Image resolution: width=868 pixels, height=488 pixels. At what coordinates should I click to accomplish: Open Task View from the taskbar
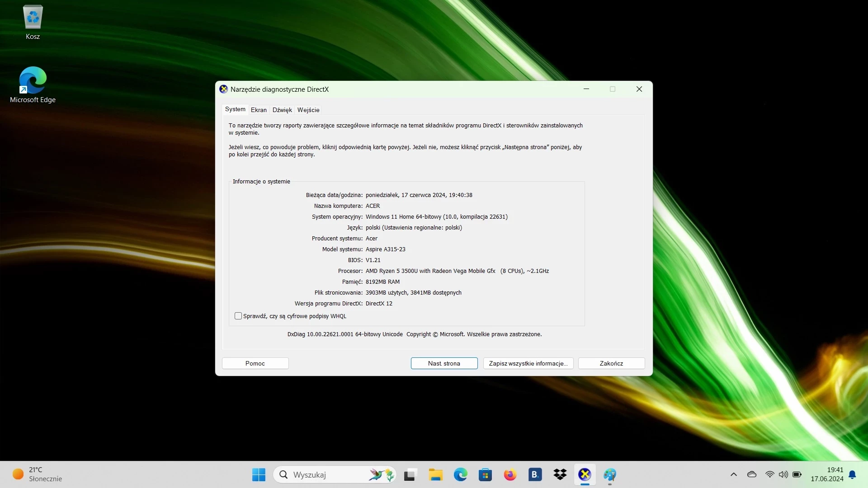pyautogui.click(x=410, y=474)
